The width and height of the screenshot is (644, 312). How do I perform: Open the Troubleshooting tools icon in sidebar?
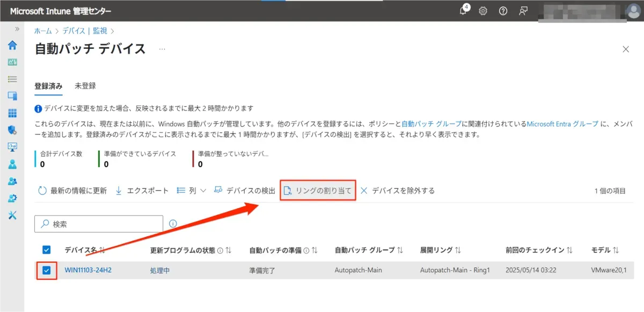point(12,216)
